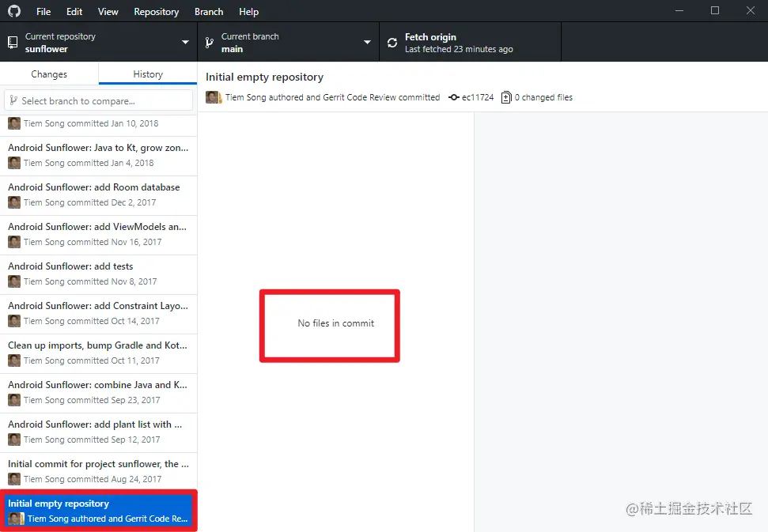Viewport: 768px width, 532px height.
Task: Click avatar on Aug 24, 2017 commit
Action: (14, 480)
